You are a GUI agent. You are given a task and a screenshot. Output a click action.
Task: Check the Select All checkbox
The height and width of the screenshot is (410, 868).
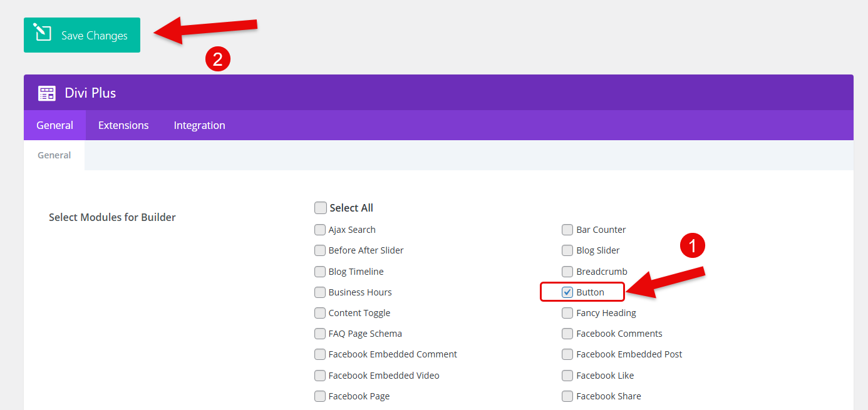click(x=321, y=208)
